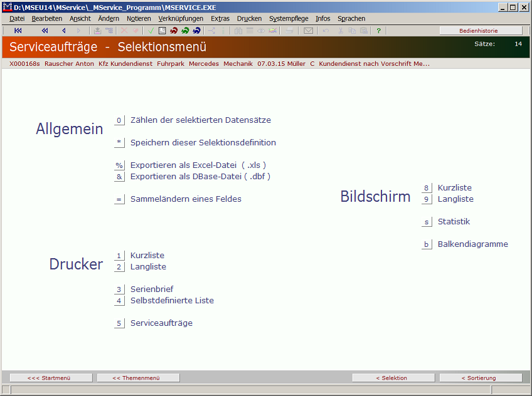
Task: Click the fast-rewind double arrow icon
Action: (x=45, y=31)
